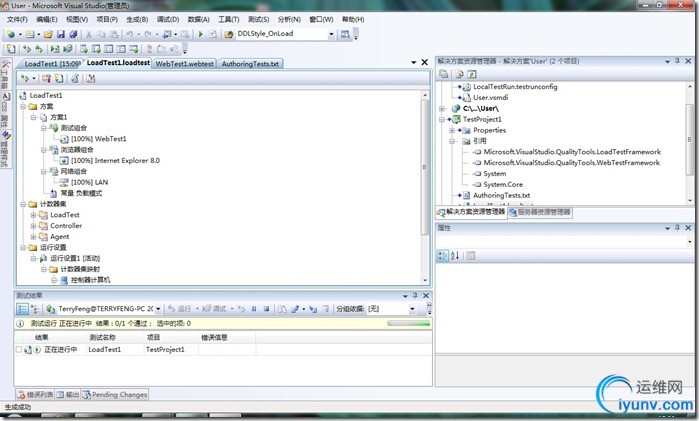Start debugging with the green play icon
Viewport: 699px width, 421px height.
[x=201, y=34]
